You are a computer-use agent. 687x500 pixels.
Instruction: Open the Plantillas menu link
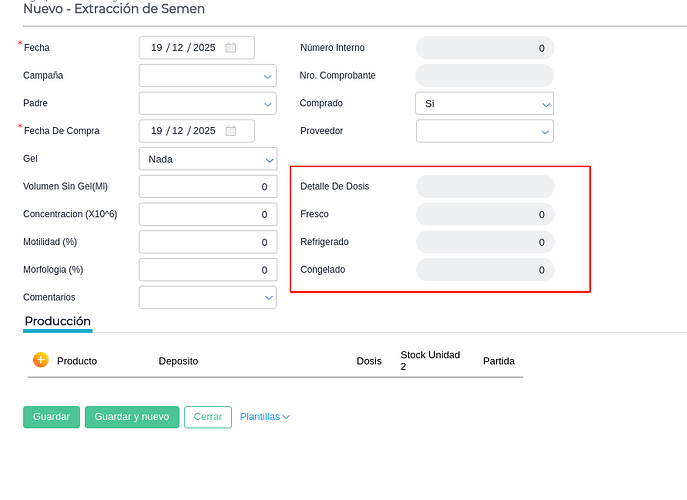pos(265,417)
